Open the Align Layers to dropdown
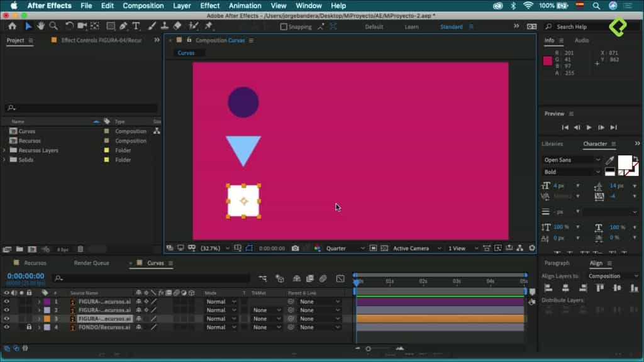Viewport: 644px width, 362px height. pos(613,277)
